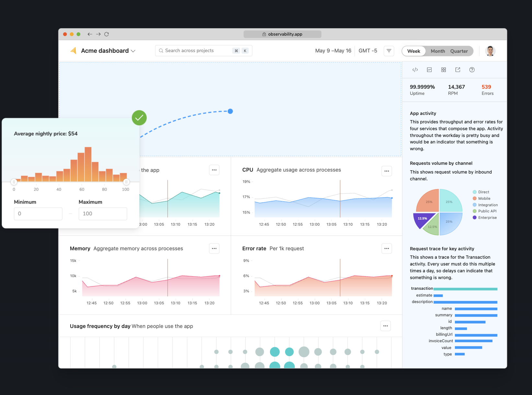Viewport: 532px width, 395px height.
Task: Click the Maximum price input field
Action: point(103,214)
